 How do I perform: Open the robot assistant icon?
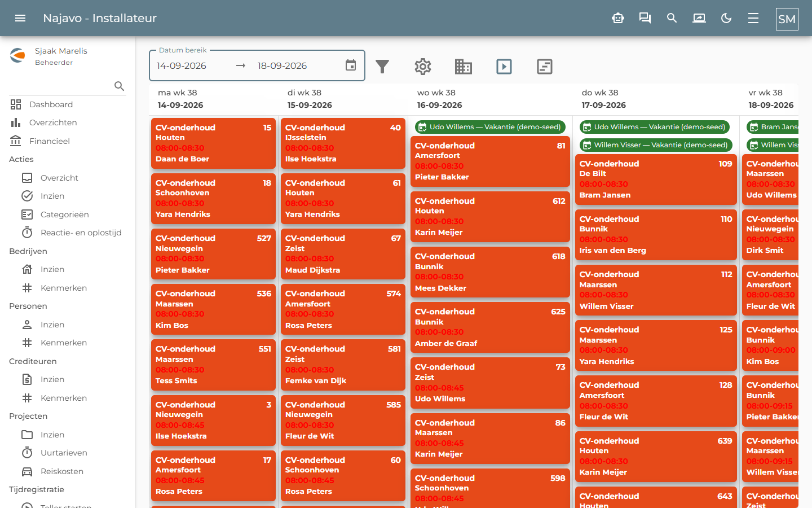click(618, 18)
